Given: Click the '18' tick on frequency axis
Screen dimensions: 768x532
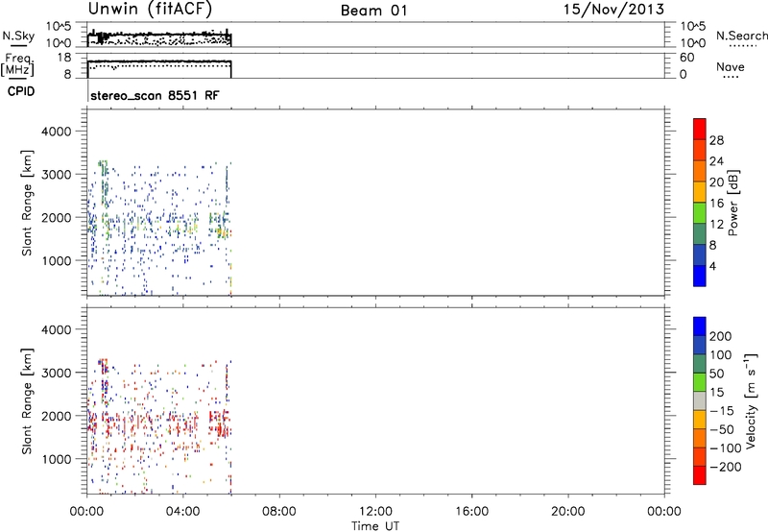Looking at the screenshot, I should (x=63, y=58).
